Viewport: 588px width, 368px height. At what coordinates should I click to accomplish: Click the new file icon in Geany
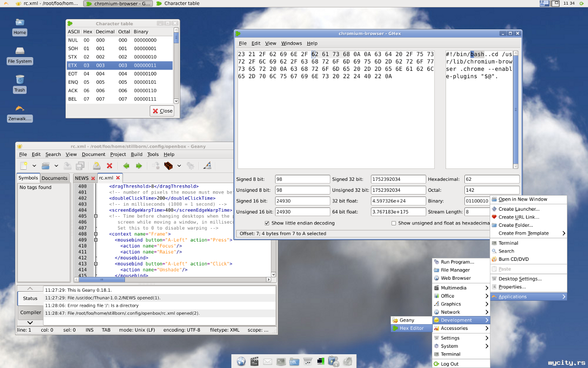[24, 166]
